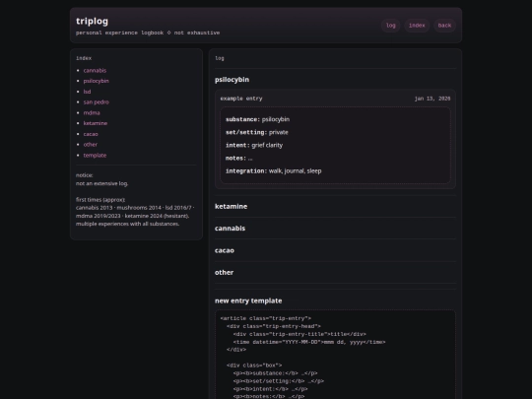Click the time datetime code line
This screenshot has height=399, width=532.
click(309, 342)
